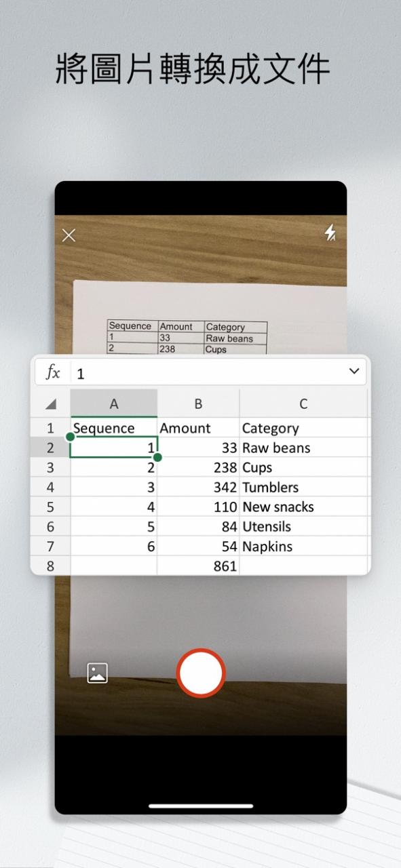This screenshot has height=868, width=401.
Task: Select all cells via corner triangle
Action: click(x=50, y=403)
